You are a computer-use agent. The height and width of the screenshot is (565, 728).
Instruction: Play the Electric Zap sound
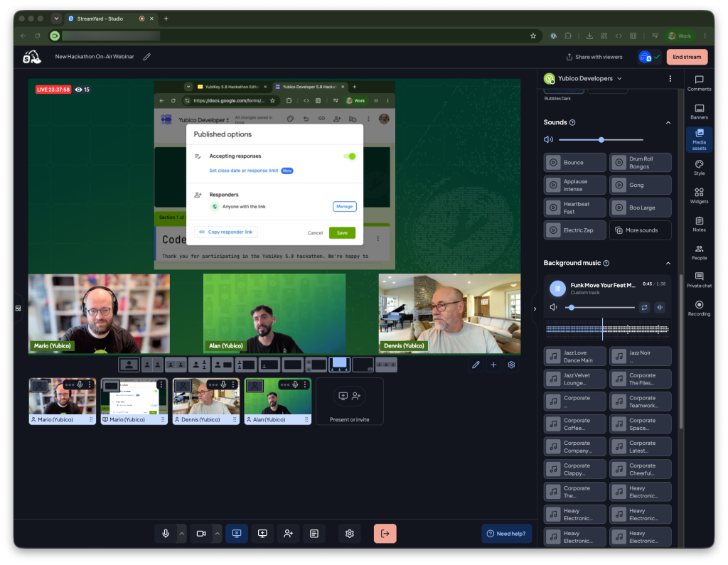pyautogui.click(x=574, y=230)
